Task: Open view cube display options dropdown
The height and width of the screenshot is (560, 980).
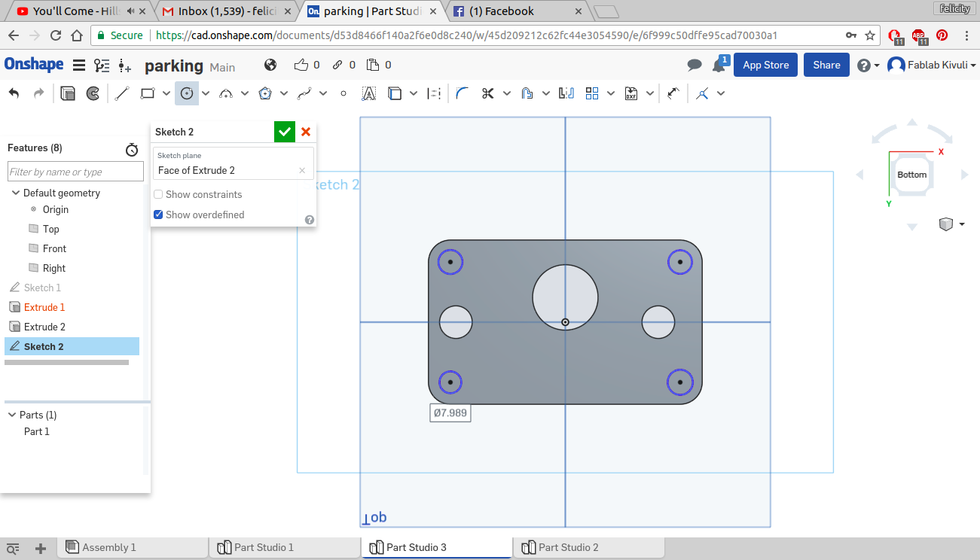Action: coord(961,224)
